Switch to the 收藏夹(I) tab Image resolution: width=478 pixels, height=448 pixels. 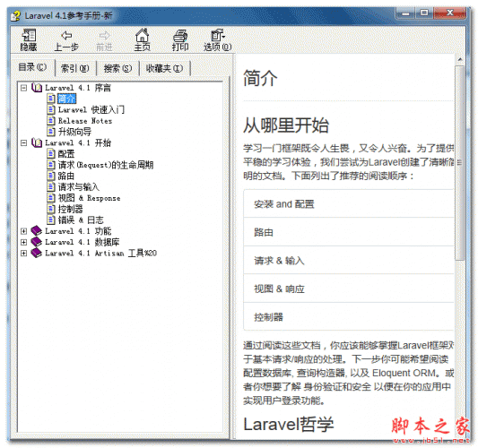point(165,68)
